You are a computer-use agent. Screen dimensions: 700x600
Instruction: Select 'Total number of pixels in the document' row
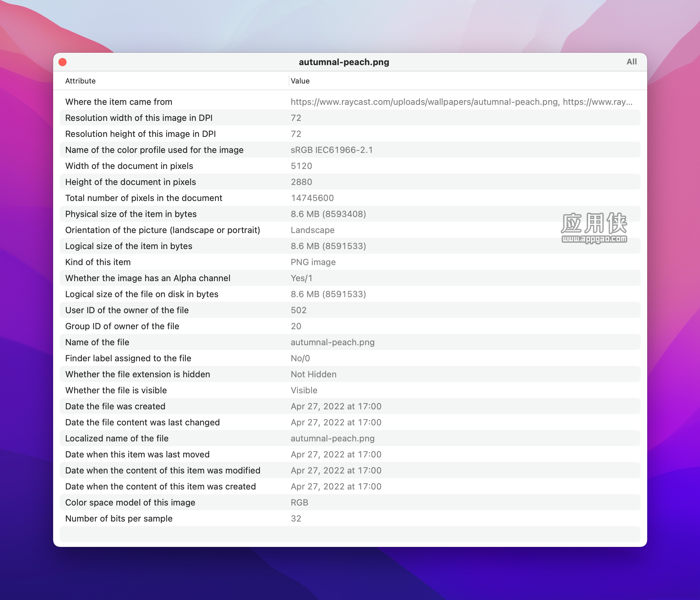pos(350,198)
